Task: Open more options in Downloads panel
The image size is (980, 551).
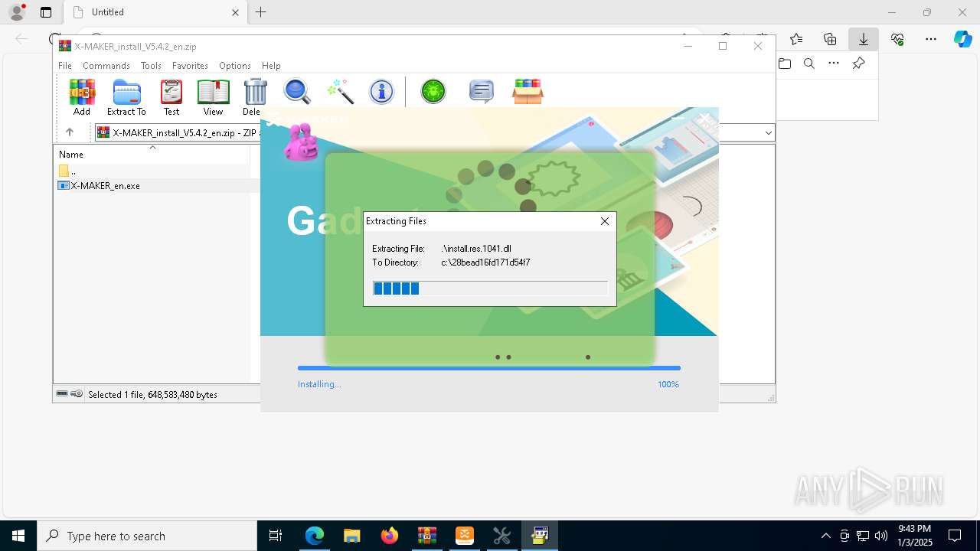Action: pos(834,64)
